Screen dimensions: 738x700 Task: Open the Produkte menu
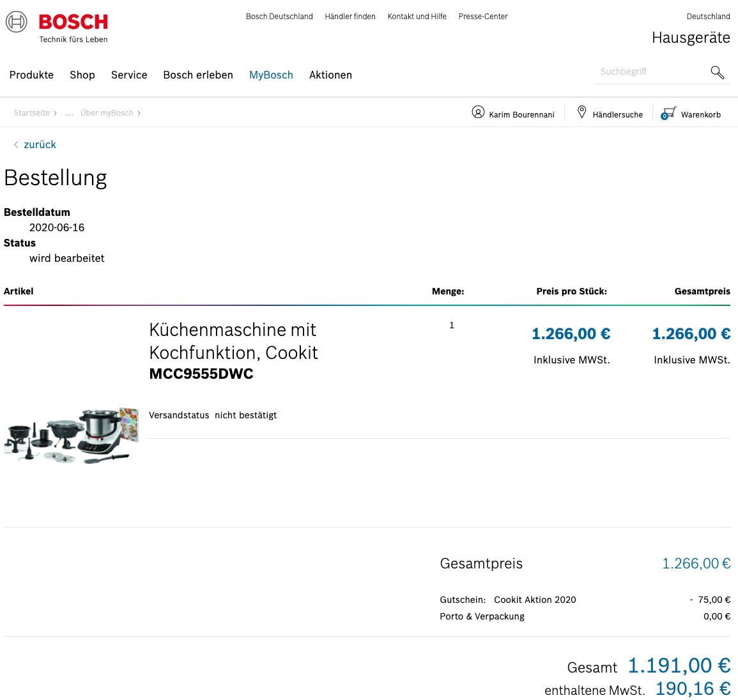(x=31, y=75)
